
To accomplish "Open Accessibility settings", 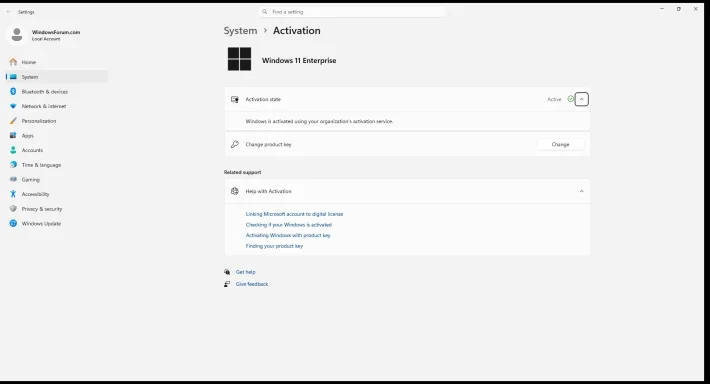I will click(58, 194).
